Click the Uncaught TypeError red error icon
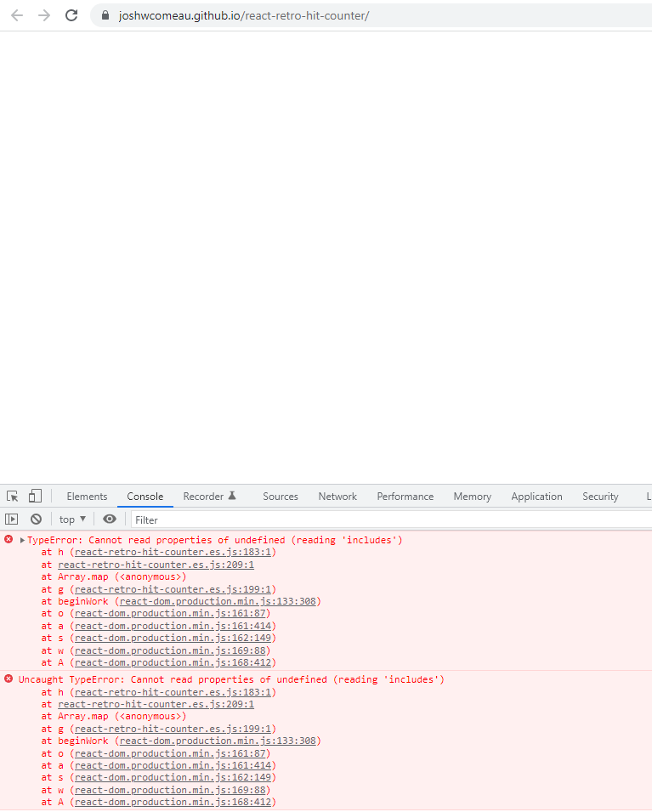Viewport: 652px width, 812px height. 9,679
